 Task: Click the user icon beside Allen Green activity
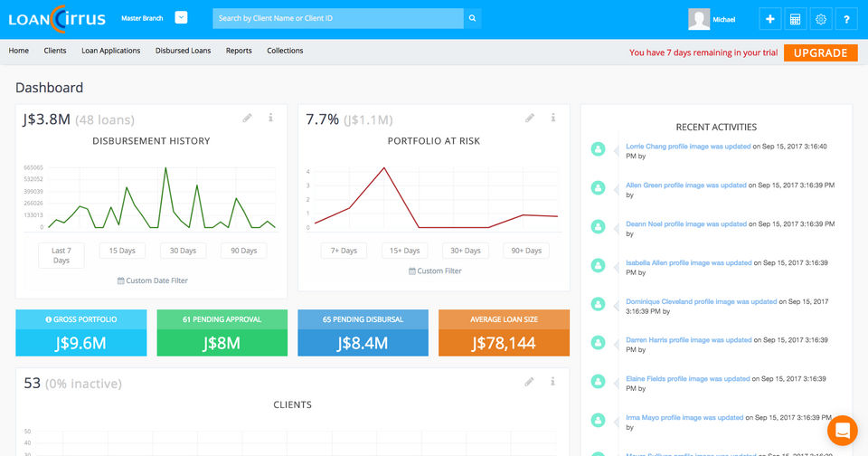(598, 188)
